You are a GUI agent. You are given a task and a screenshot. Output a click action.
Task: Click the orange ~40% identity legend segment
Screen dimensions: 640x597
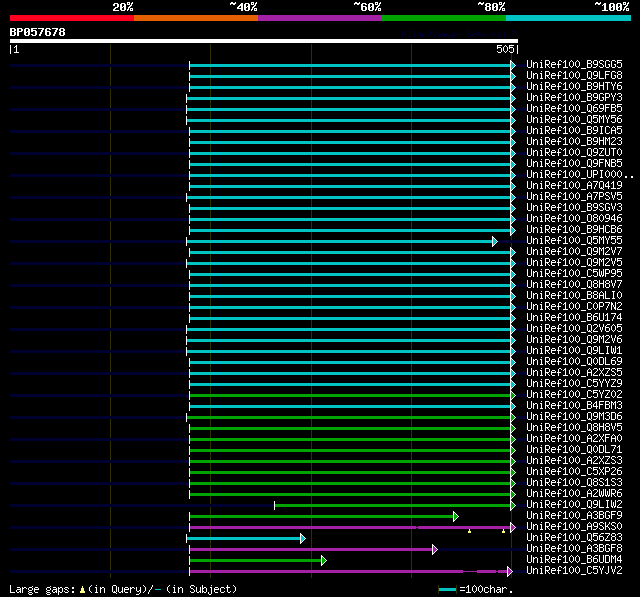[x=196, y=18]
